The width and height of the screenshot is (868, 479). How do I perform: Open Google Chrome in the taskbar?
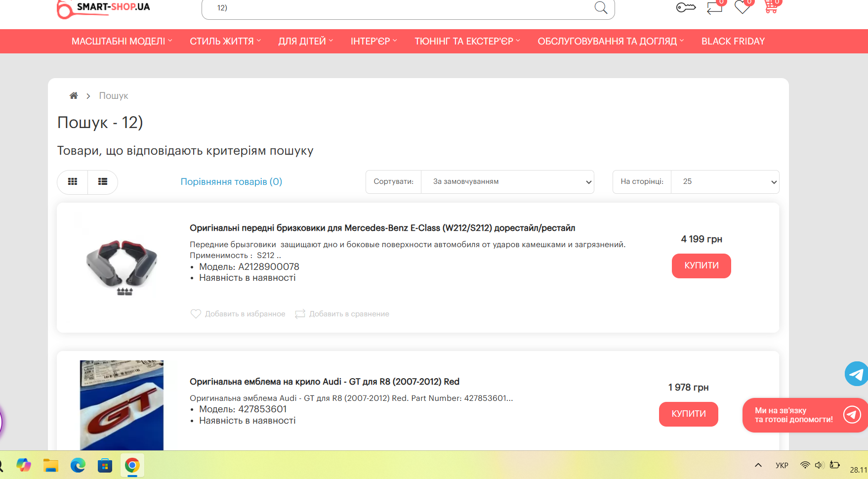132,465
